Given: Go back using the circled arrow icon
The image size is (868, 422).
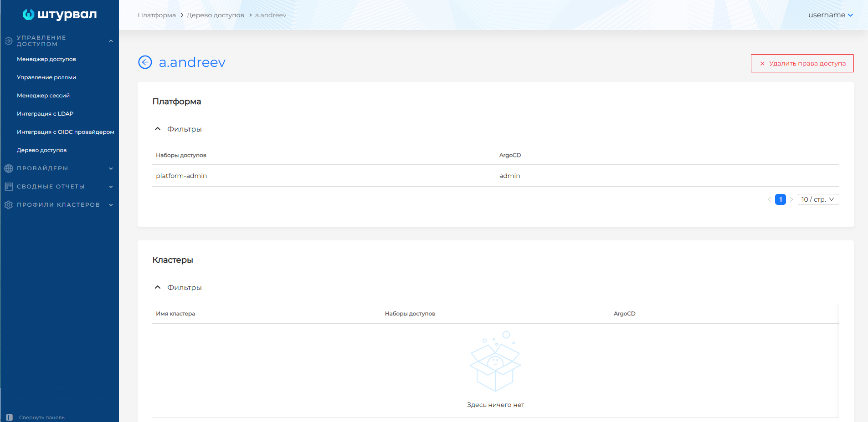Looking at the screenshot, I should (x=145, y=62).
